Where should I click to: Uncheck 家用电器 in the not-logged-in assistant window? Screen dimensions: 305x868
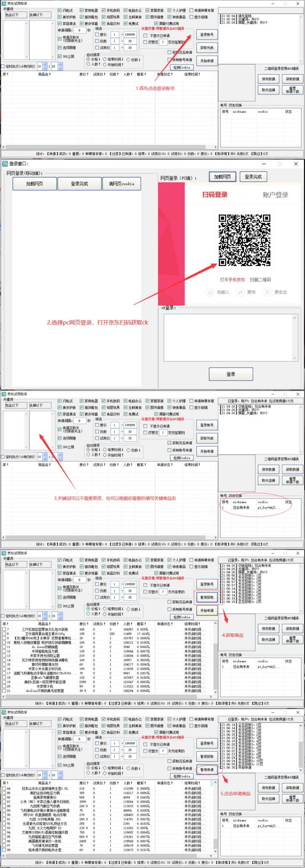coord(82,11)
